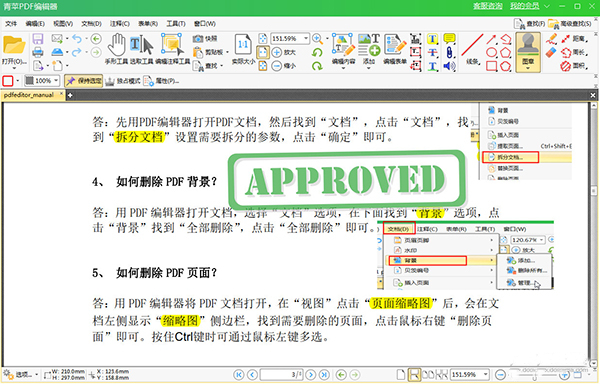This screenshot has width=600, height=384.
Task: Send the document by email icon
Action: (x=57, y=39)
